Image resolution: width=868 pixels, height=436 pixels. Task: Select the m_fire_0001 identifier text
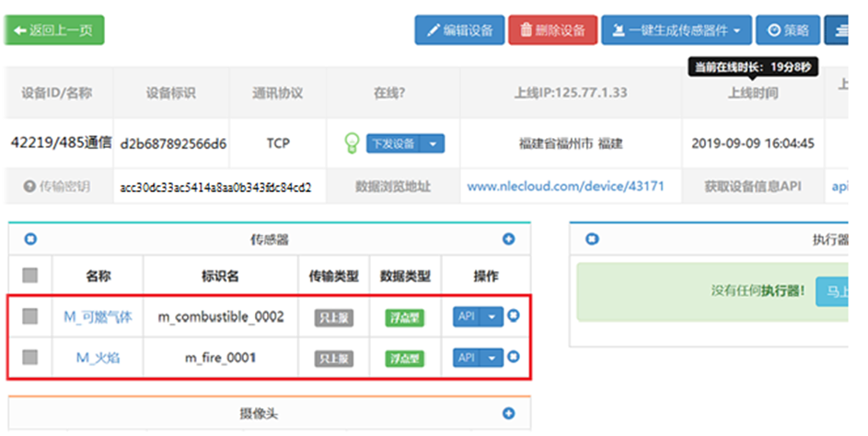pyautogui.click(x=220, y=358)
